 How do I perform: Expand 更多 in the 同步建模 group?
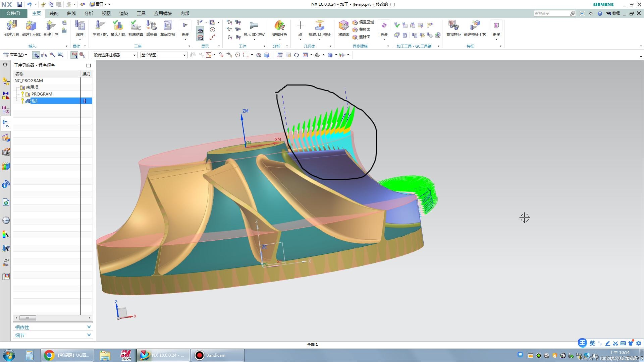point(384,29)
